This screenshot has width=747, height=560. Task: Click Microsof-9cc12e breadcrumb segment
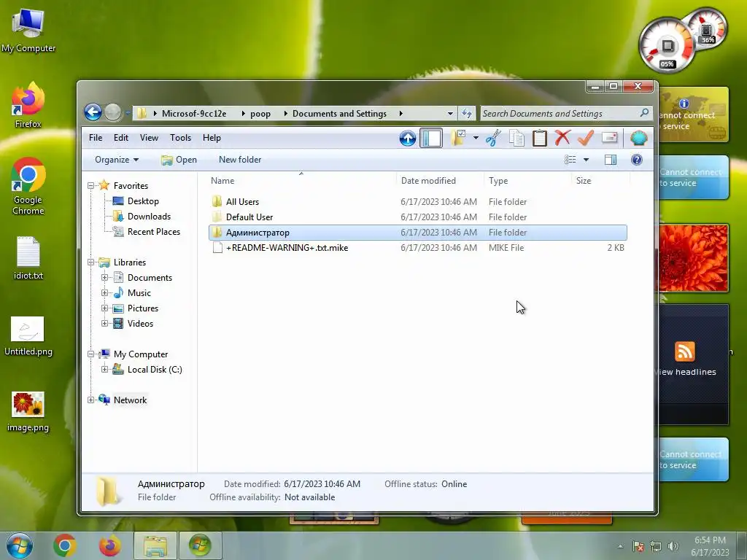(x=194, y=113)
